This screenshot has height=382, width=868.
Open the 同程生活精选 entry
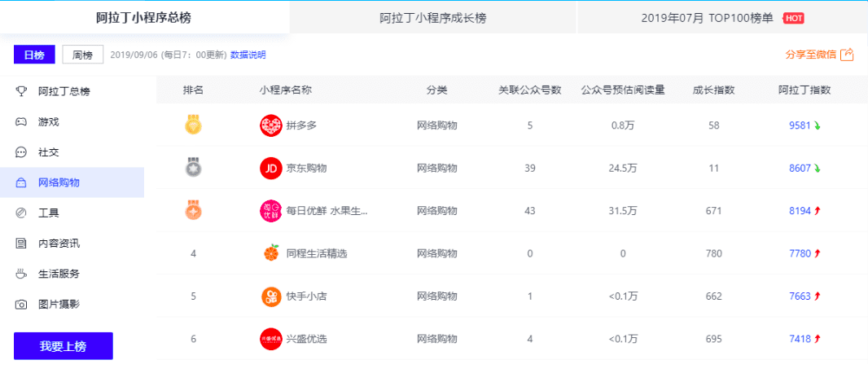tap(317, 253)
